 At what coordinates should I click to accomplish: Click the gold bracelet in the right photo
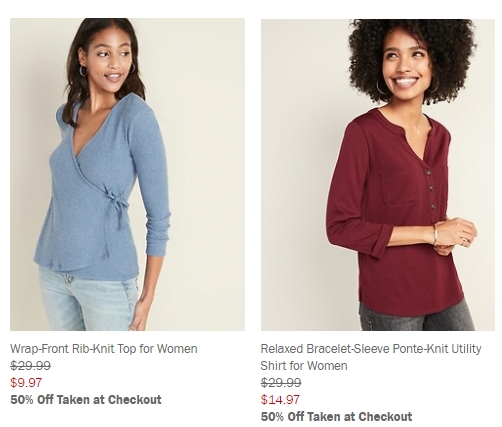435,235
